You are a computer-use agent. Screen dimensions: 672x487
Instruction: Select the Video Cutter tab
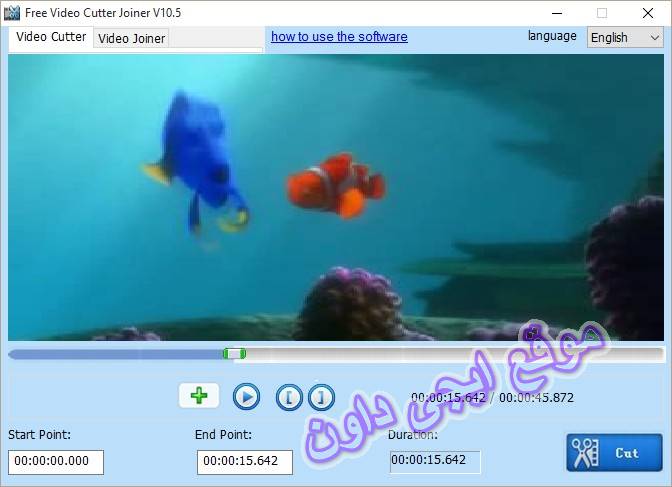[x=51, y=37]
